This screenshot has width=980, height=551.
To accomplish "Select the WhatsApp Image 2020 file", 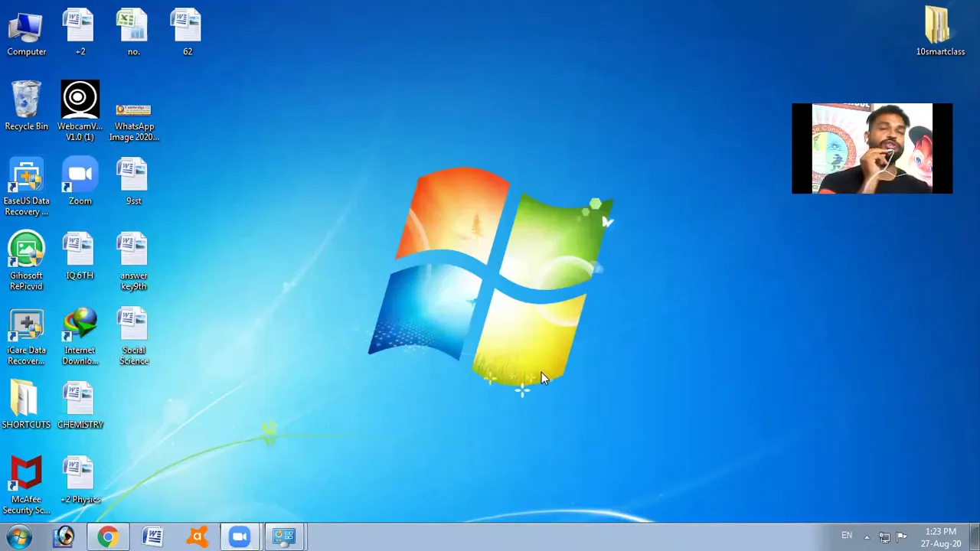I will 133,121.
